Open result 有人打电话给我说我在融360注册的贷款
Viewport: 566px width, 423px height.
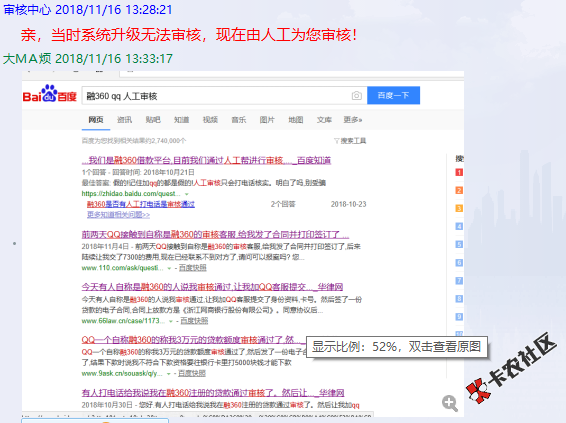click(213, 393)
